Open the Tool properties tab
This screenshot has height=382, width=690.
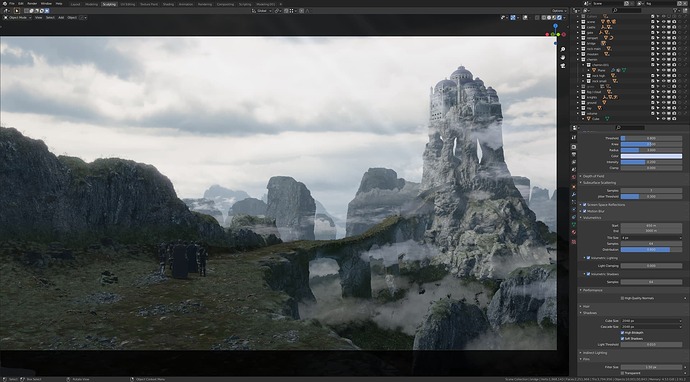point(574,137)
